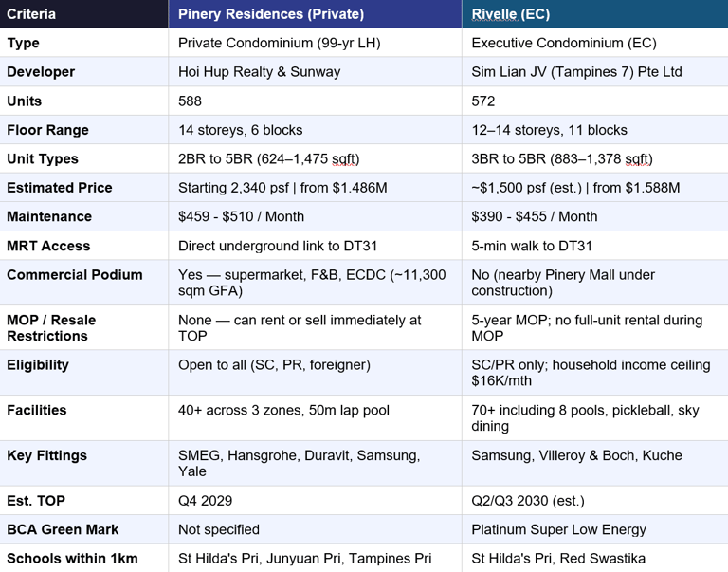The width and height of the screenshot is (728, 572).
Task: Click 'St Hilda's Pri, Junyuan Pri, Tampines Pri' cell
Action: [x=316, y=558]
